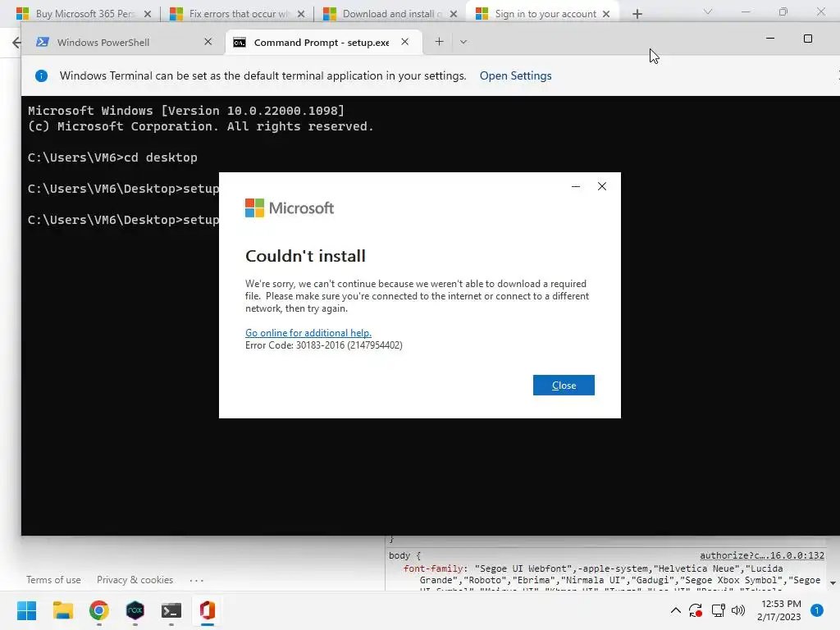Image resolution: width=840 pixels, height=630 pixels.
Task: Open authorize stylesheet source link in DevTools
Action: tap(762, 555)
